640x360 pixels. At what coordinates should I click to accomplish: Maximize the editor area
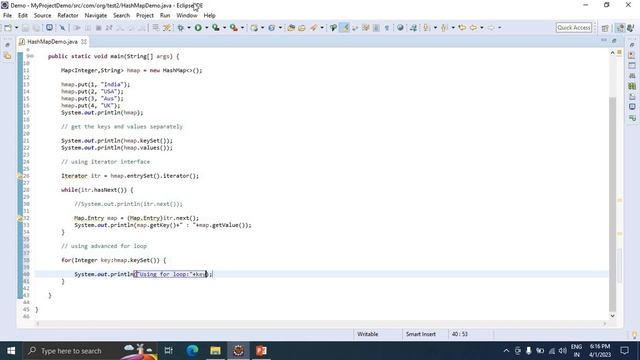[614, 40]
